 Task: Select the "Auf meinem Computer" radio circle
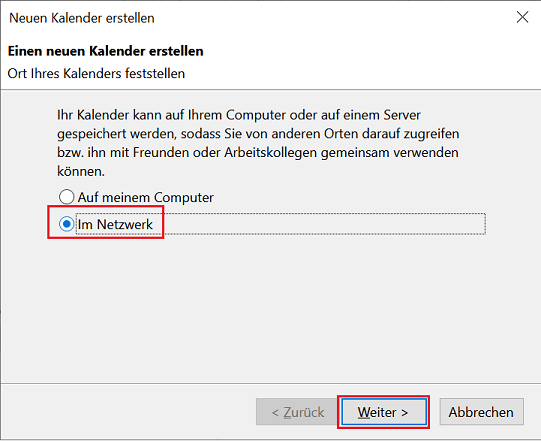point(66,197)
